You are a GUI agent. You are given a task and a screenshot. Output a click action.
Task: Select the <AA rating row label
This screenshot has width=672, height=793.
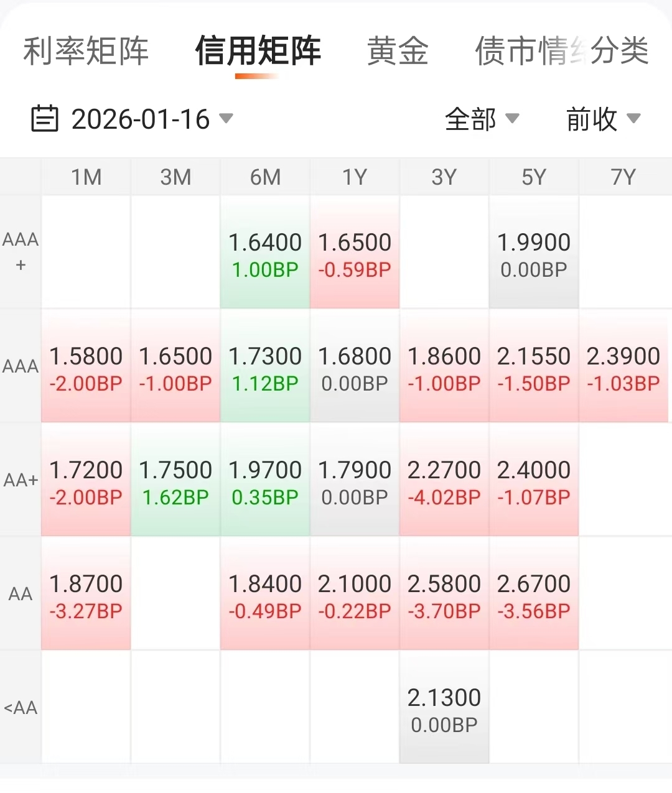coord(21,707)
